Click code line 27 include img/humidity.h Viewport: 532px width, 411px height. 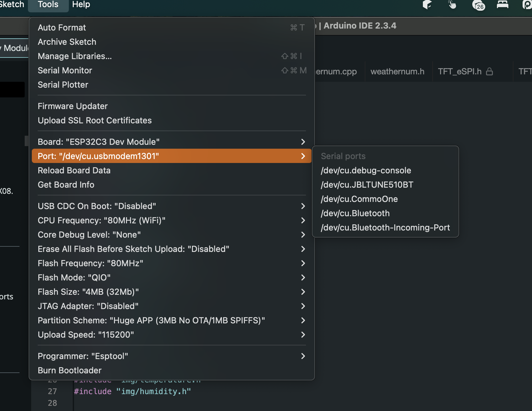pos(133,392)
